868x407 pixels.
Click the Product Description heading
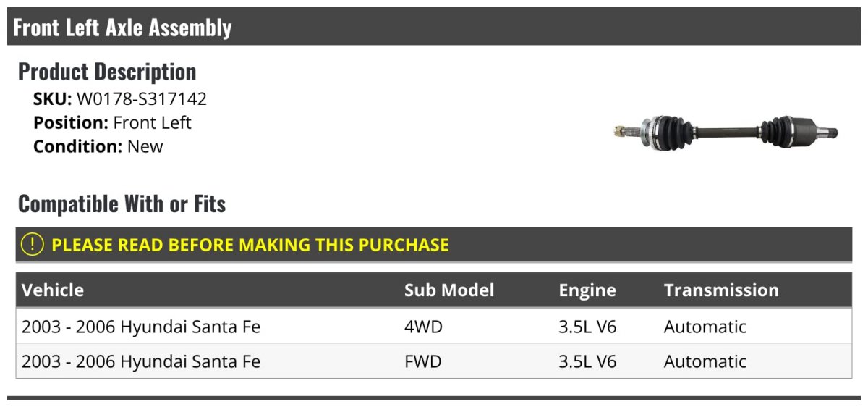tap(107, 72)
